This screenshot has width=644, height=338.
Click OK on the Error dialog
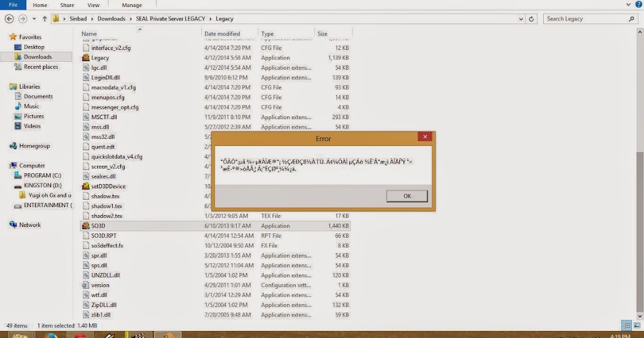tap(406, 195)
